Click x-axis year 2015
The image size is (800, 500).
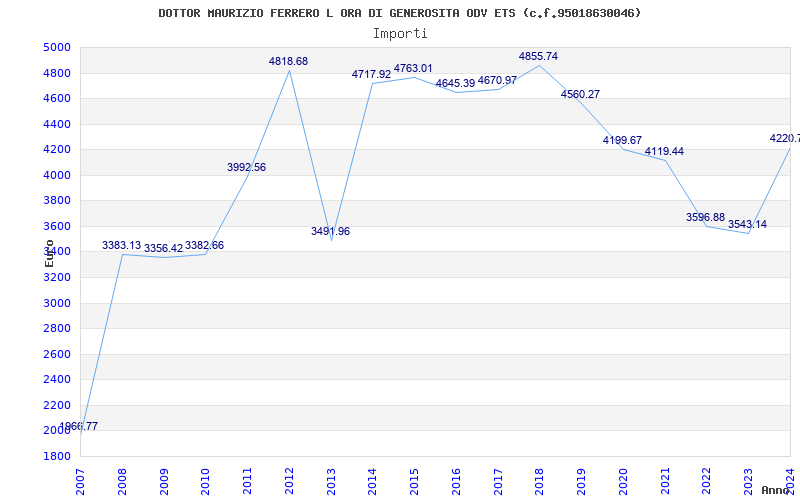[x=415, y=482]
